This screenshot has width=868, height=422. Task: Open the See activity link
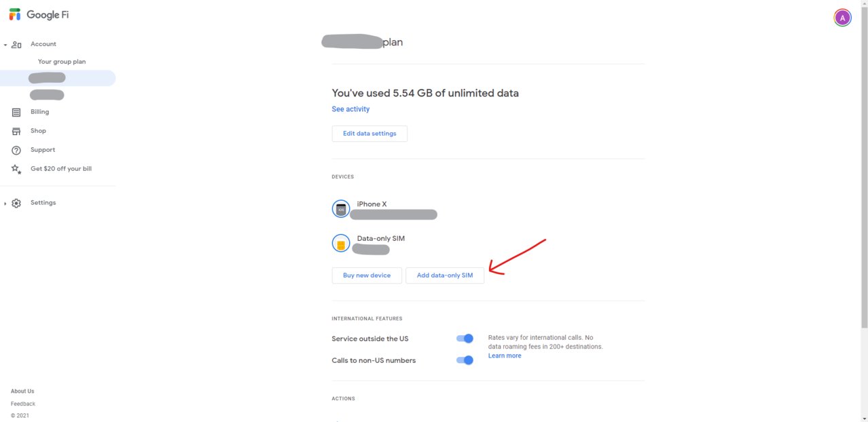point(350,109)
